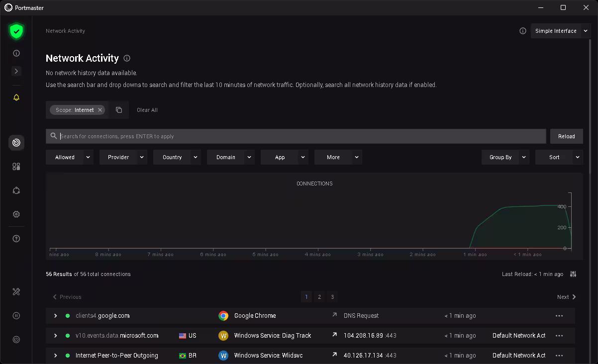Click the info icon next to Simple Interface
The image size is (598, 364).
(x=523, y=31)
